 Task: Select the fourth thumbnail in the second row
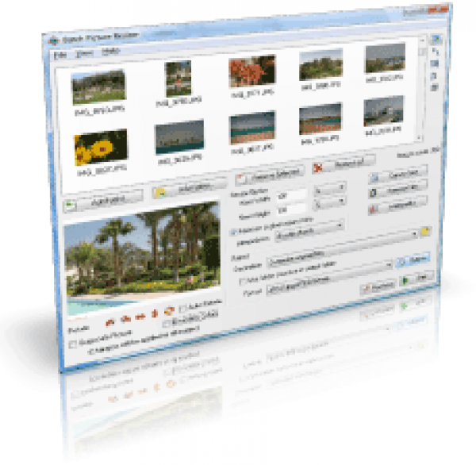click(x=321, y=119)
